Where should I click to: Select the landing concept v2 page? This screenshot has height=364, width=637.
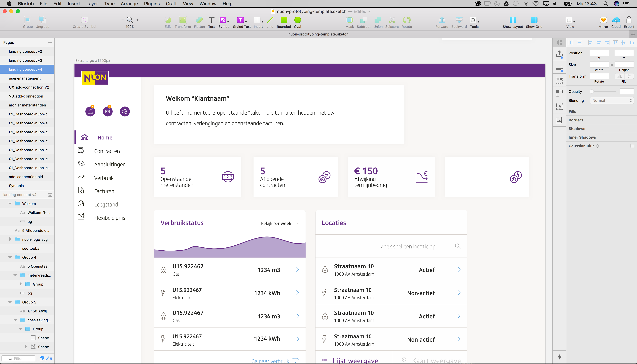click(x=27, y=52)
